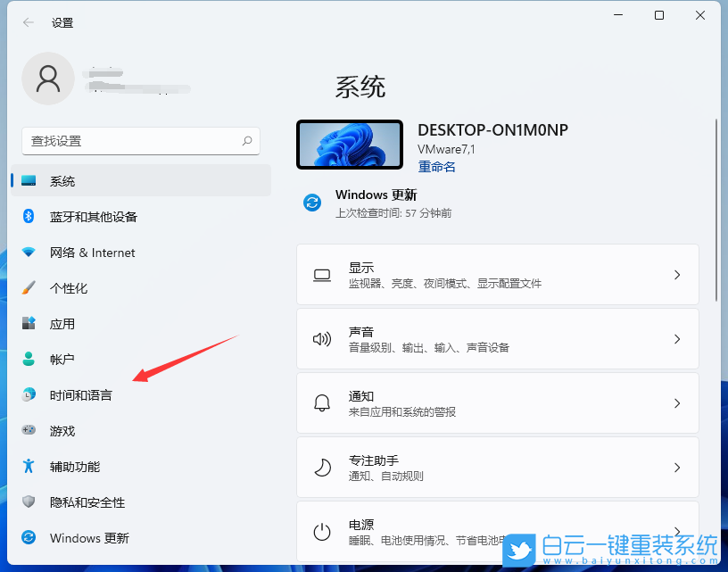Screen dimensions: 728x572
Task: Open 辅助功能 via accessibility icon
Action: (x=27, y=466)
